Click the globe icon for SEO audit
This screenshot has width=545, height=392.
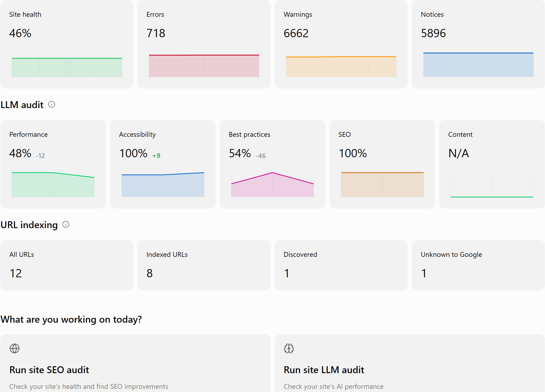(14, 348)
